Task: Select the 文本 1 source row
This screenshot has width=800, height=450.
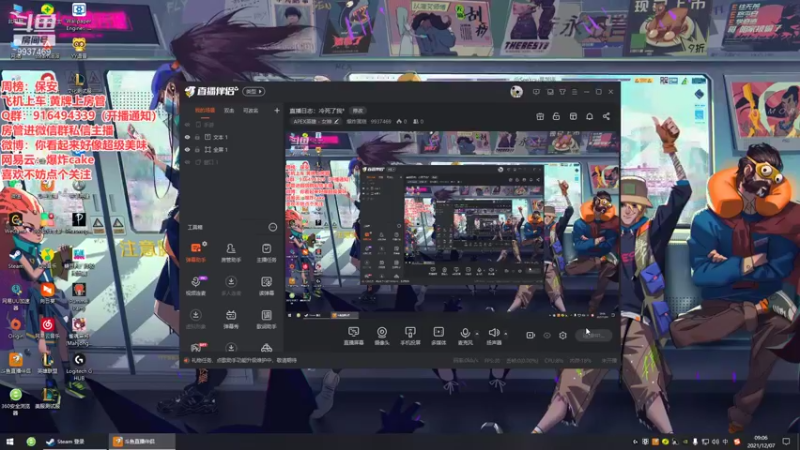Action: [232, 137]
